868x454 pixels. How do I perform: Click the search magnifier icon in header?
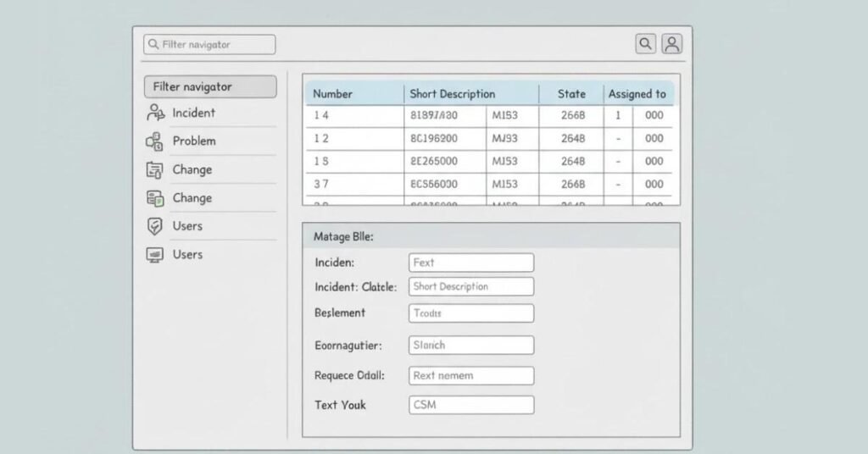(x=645, y=44)
